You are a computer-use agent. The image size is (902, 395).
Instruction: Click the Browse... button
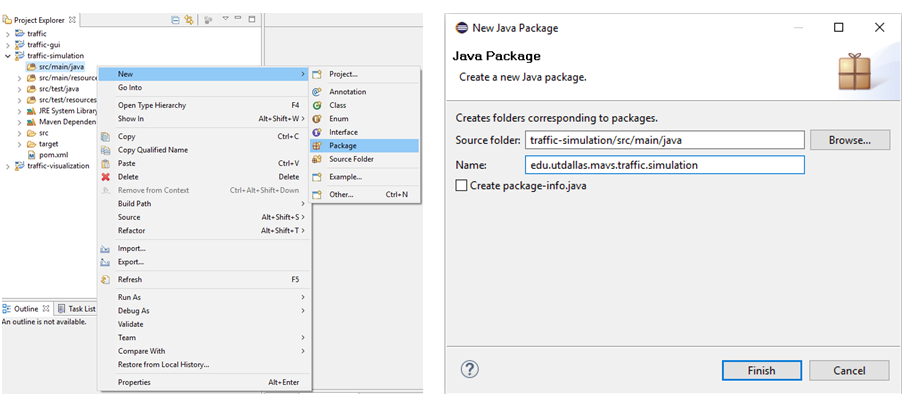(850, 140)
